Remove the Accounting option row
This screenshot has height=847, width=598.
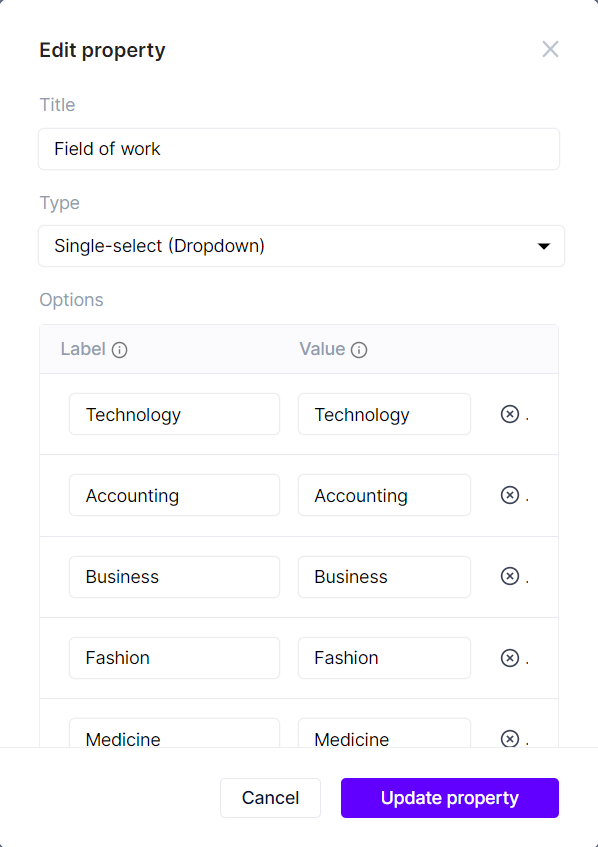click(509, 495)
